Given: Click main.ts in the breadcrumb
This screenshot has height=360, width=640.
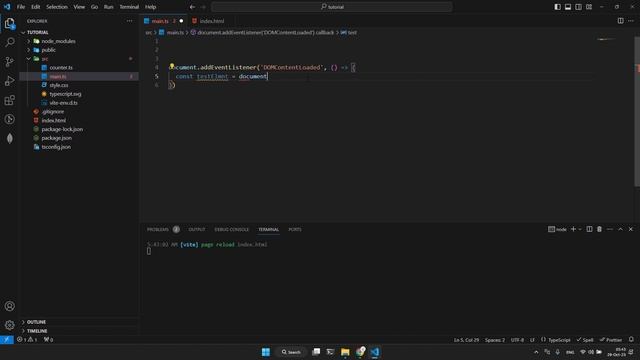Looking at the screenshot, I should pyautogui.click(x=175, y=32).
